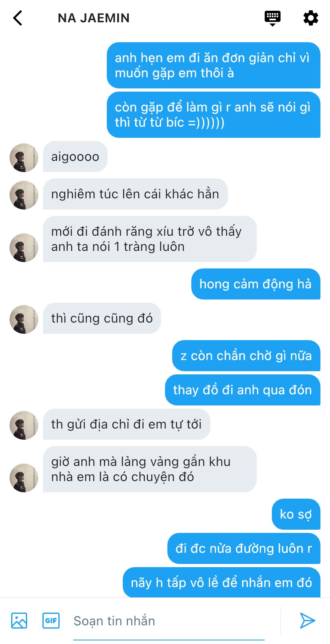Tap the avatar beside "nghiêm túc lên" message
This screenshot has height=644, width=330.
click(x=24, y=195)
